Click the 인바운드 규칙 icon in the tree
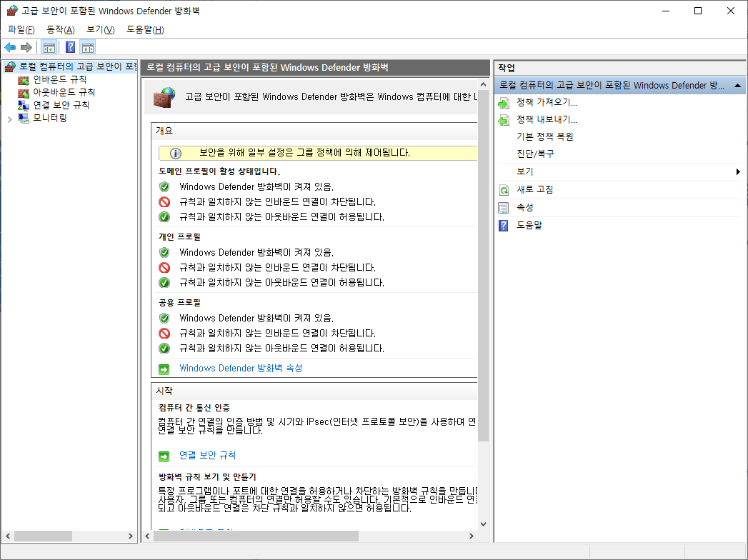Screen dimensions: 748x560 point(24,80)
